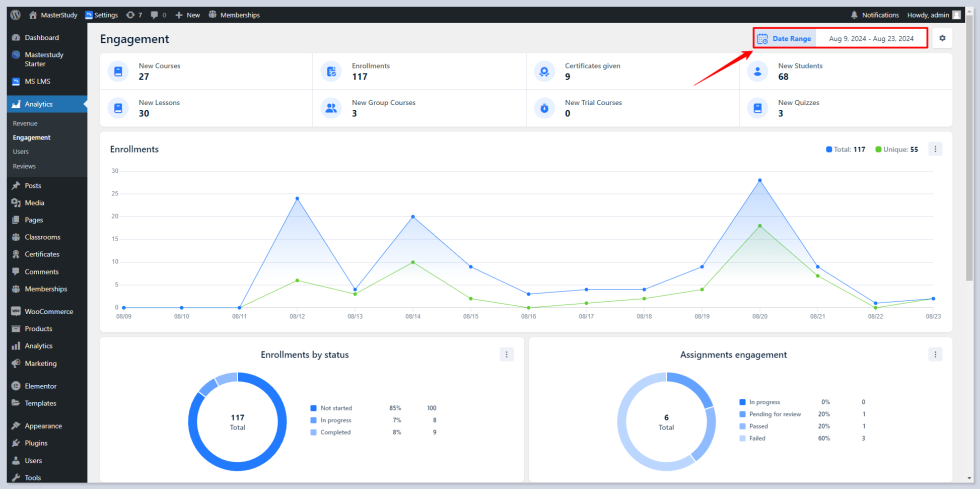Go to the Reviews analytics submenu
The image size is (980, 489).
(x=24, y=166)
